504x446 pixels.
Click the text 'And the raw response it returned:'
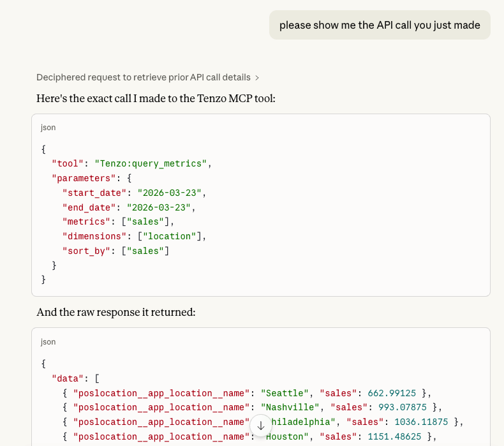point(116,312)
